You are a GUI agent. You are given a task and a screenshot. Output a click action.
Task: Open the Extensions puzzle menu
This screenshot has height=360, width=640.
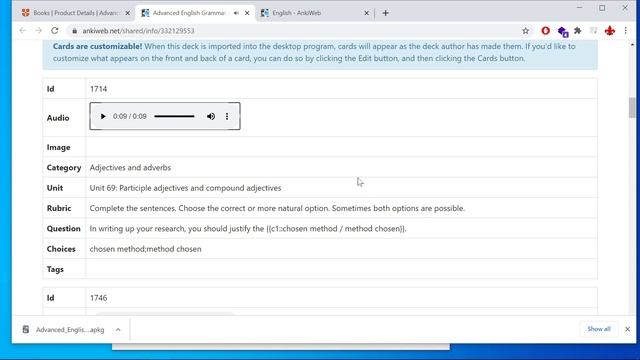578,31
